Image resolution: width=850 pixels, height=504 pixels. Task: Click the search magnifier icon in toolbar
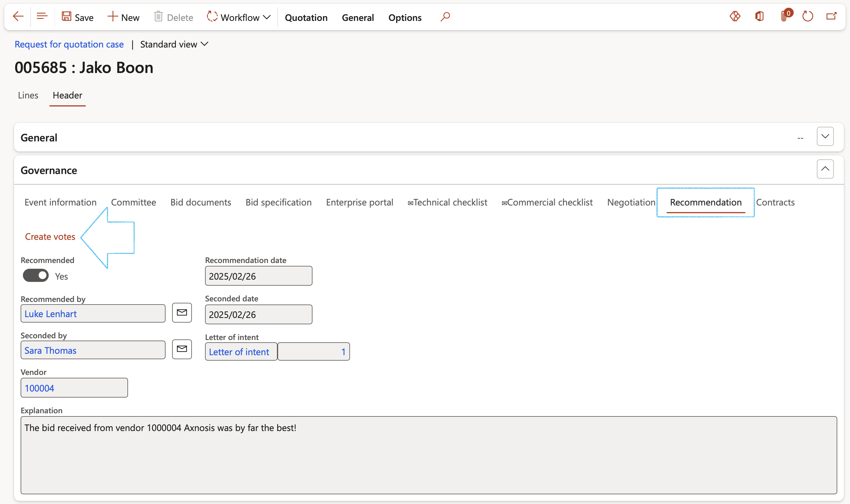445,17
